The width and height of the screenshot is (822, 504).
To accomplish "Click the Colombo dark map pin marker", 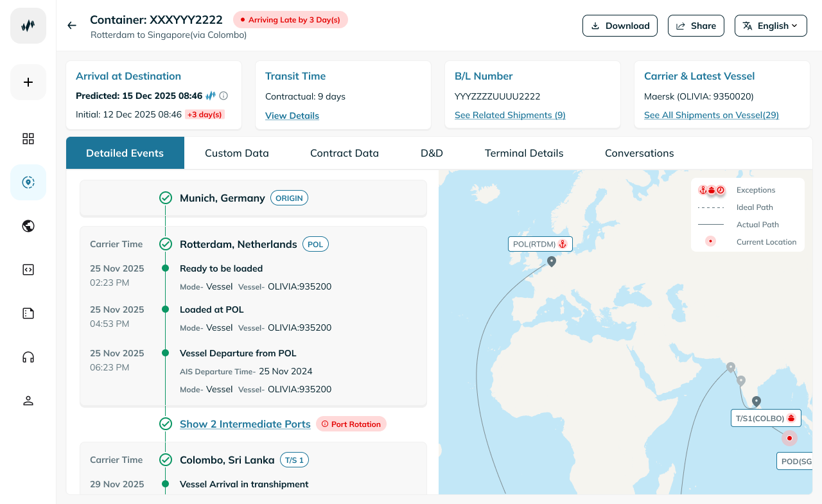I will point(756,401).
